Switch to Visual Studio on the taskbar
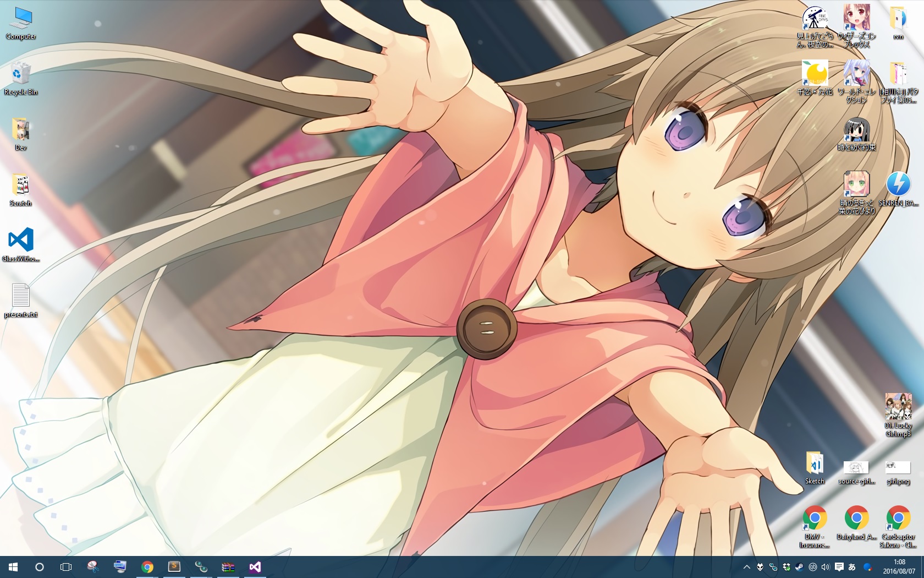 click(255, 567)
